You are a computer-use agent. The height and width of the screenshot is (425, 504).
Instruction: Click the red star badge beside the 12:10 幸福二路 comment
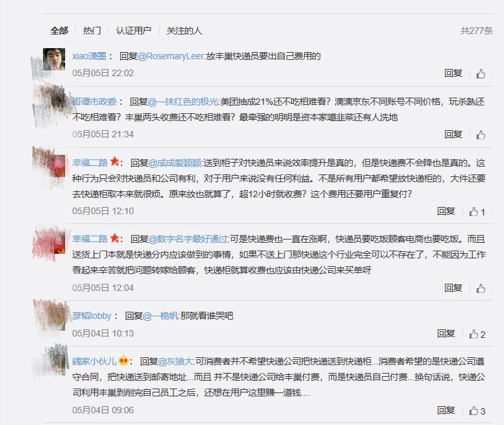(x=115, y=161)
